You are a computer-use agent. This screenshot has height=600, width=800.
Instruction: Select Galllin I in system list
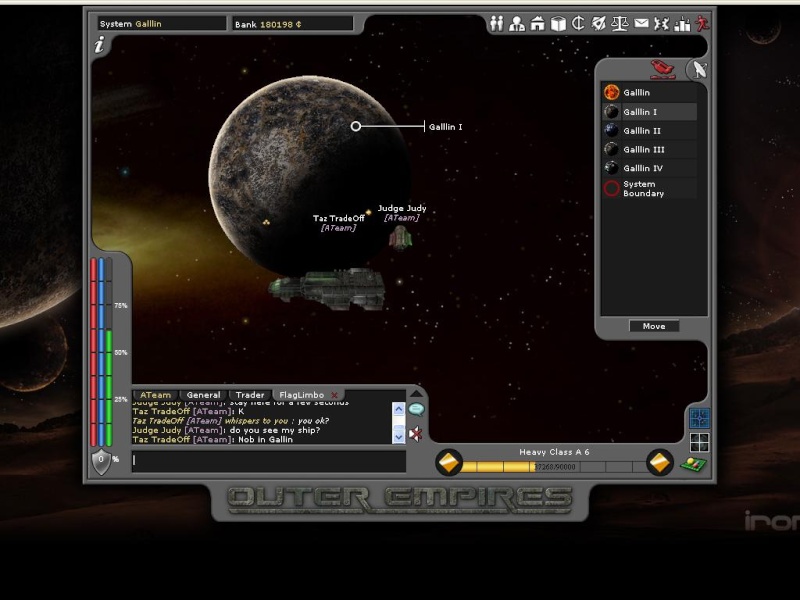click(649, 112)
